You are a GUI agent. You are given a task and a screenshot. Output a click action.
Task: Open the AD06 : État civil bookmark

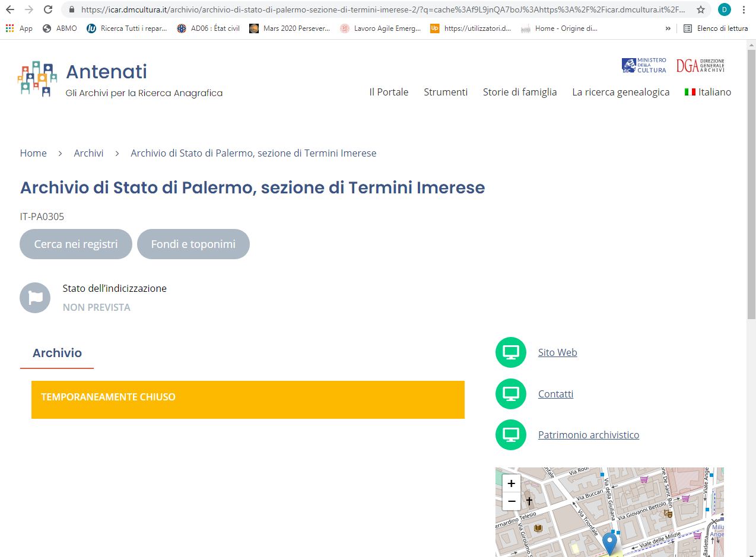click(208, 28)
